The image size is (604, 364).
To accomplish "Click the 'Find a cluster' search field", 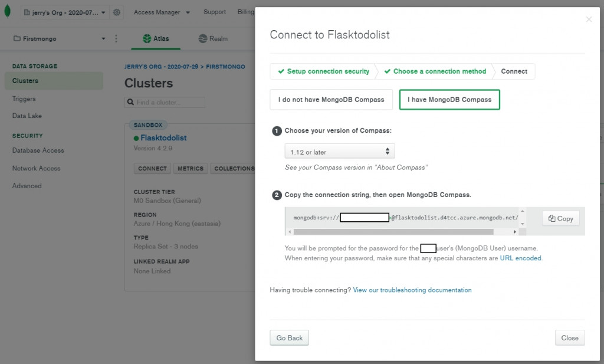I will point(169,103).
